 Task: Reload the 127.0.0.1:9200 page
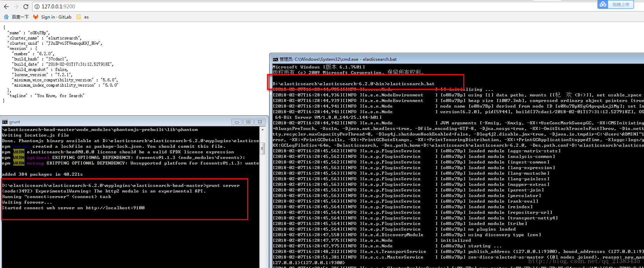point(26,6)
